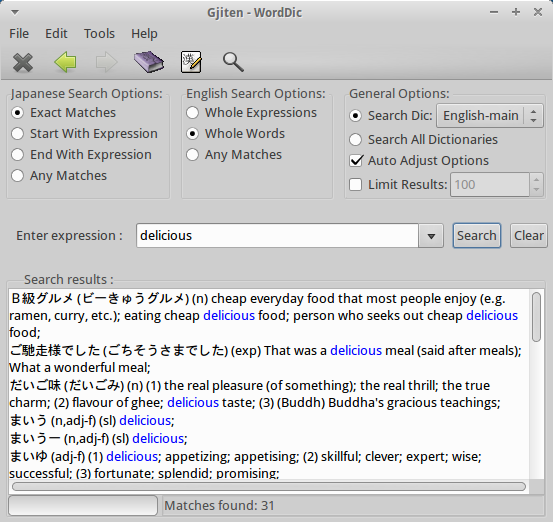This screenshot has height=522, width=555.
Task: Click the expression input field
Action: click(x=277, y=236)
